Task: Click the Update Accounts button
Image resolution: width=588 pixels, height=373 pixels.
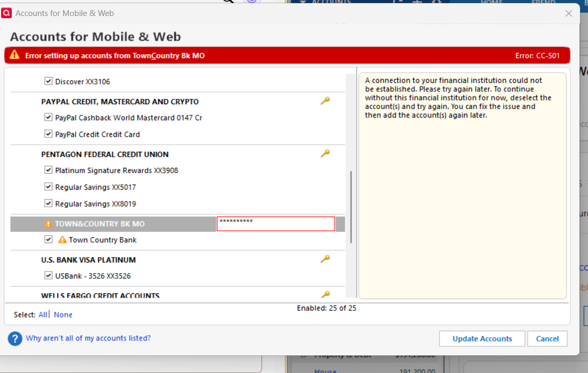Action: [x=482, y=338]
